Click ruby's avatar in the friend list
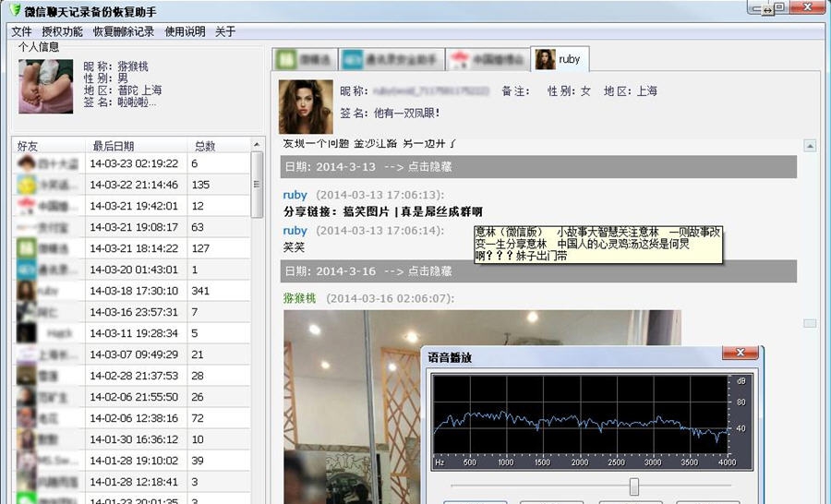831x504 pixels. (26, 291)
